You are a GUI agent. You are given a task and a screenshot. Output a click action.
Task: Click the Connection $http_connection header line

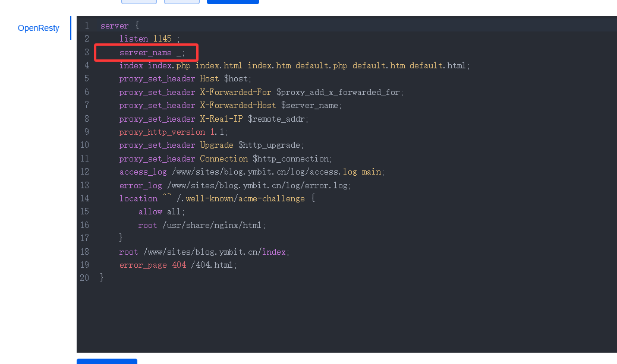click(225, 159)
